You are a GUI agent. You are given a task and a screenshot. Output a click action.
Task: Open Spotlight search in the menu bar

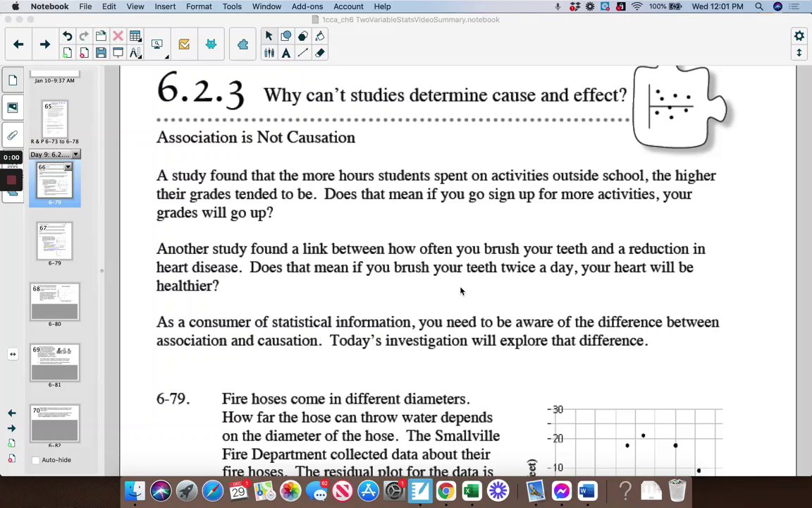pyautogui.click(x=758, y=6)
